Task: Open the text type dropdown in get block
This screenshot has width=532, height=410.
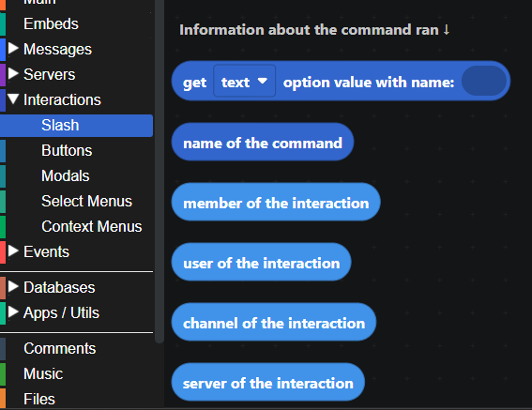Action: pyautogui.click(x=244, y=82)
